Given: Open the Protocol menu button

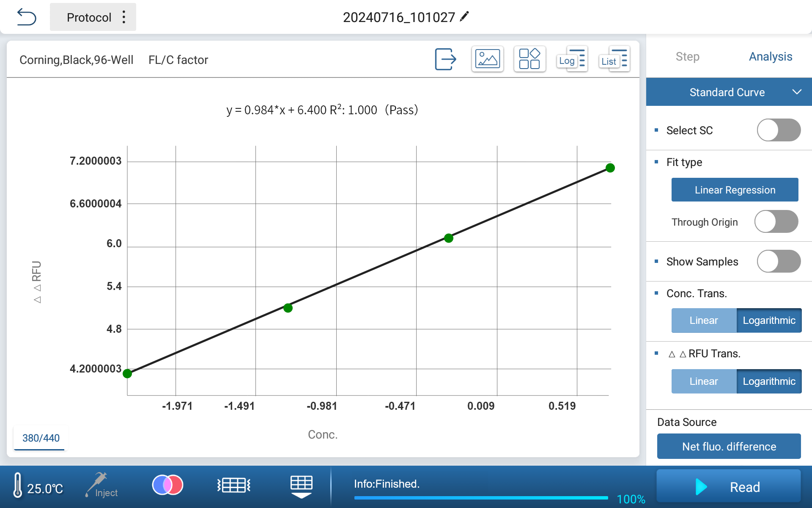Looking at the screenshot, I should pyautogui.click(x=93, y=17).
